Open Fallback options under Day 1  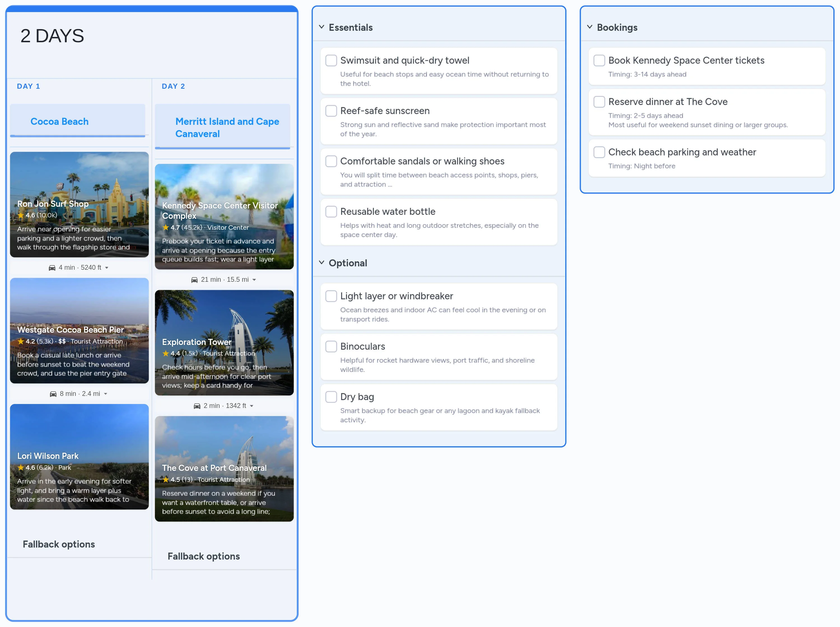click(59, 544)
